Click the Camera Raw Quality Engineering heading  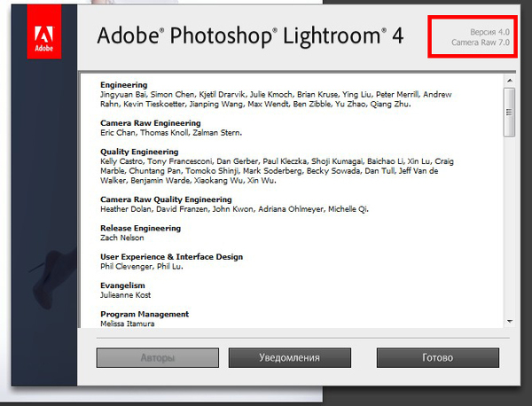point(166,199)
